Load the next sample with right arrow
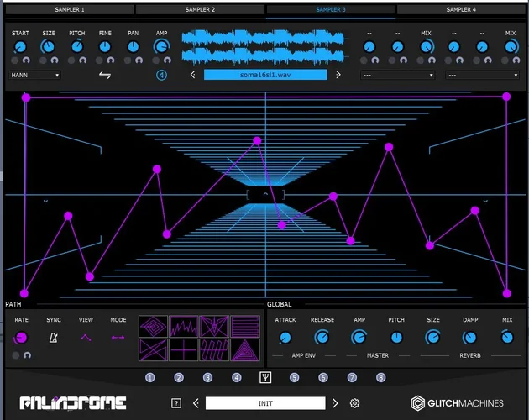This screenshot has height=420, width=529. (338, 75)
